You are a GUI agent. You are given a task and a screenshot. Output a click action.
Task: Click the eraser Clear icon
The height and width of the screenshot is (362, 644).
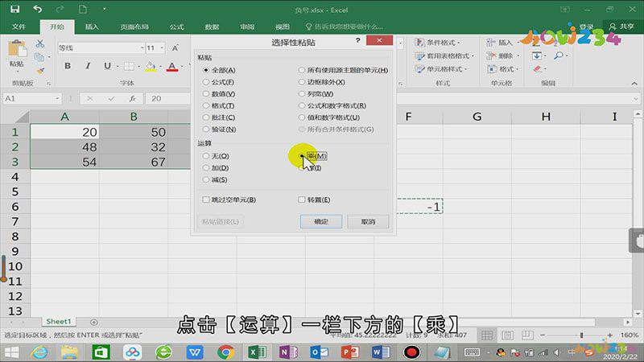pos(538,68)
